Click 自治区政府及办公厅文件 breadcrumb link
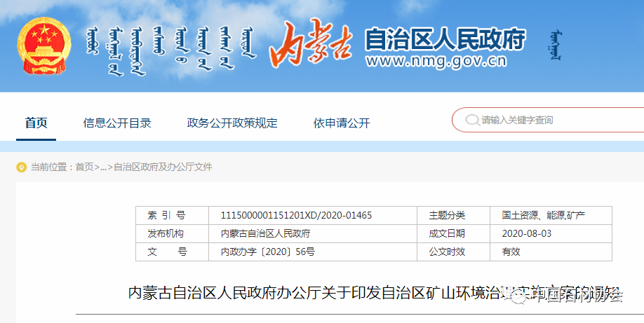The height and width of the screenshot is (323, 644). 163,167
